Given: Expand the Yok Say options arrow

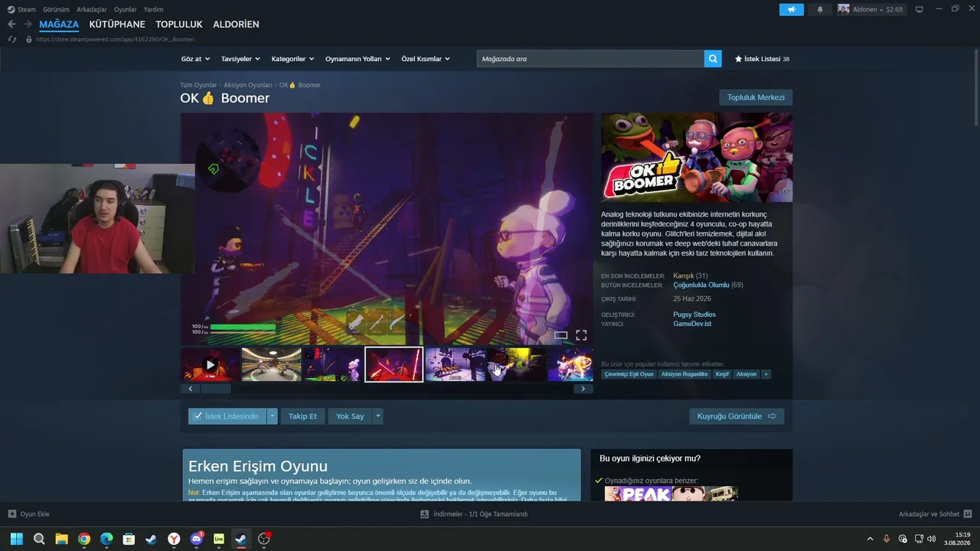Looking at the screenshot, I should coord(377,416).
